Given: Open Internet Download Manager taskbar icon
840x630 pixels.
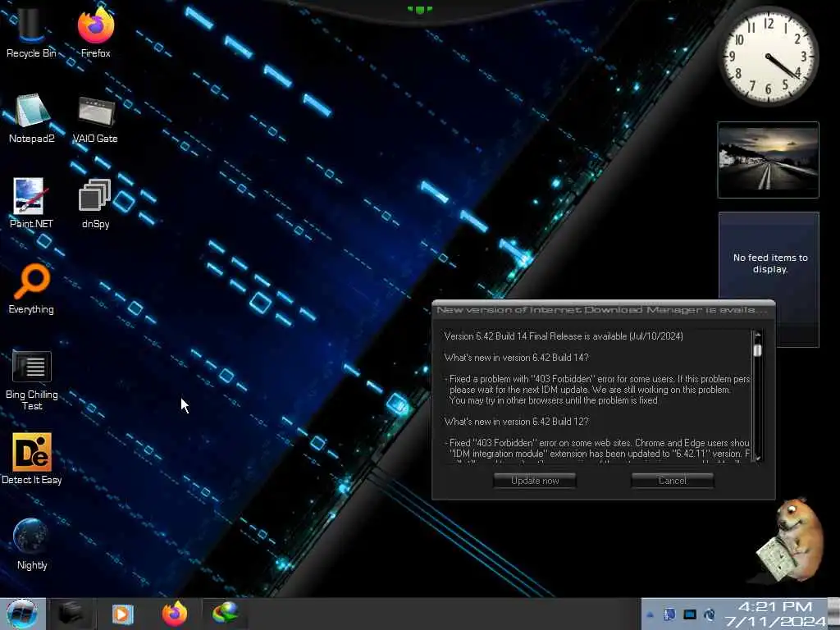Looking at the screenshot, I should (x=225, y=614).
